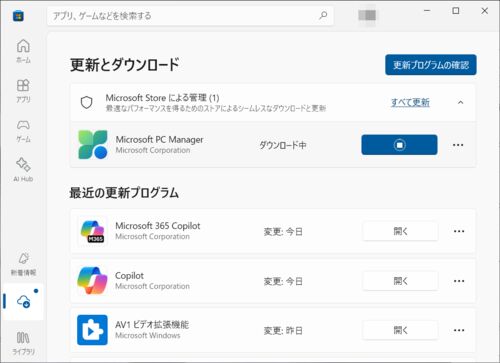
Task: Click 変更: 今日 in Microsoft 365 Copilot row
Action: [x=283, y=231]
